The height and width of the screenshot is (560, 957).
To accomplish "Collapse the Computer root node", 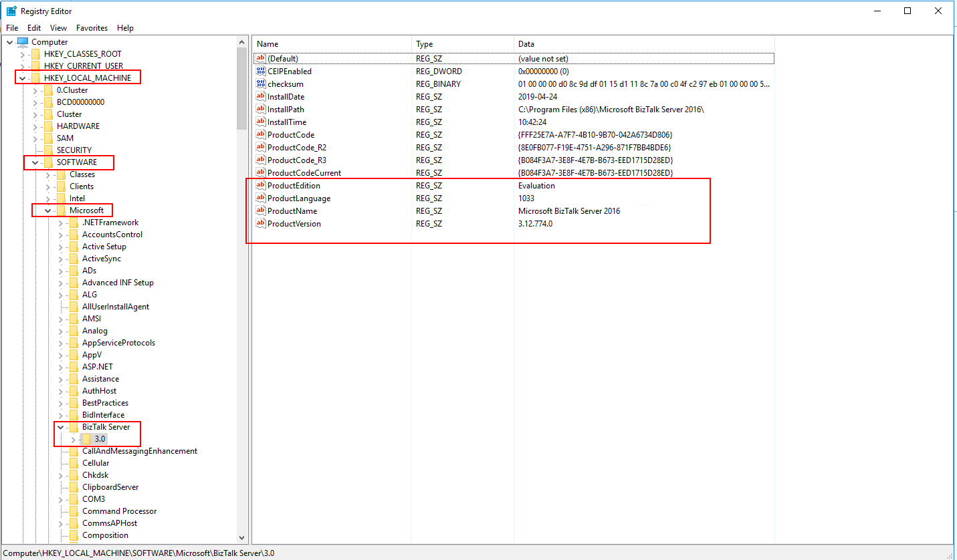I will [9, 42].
